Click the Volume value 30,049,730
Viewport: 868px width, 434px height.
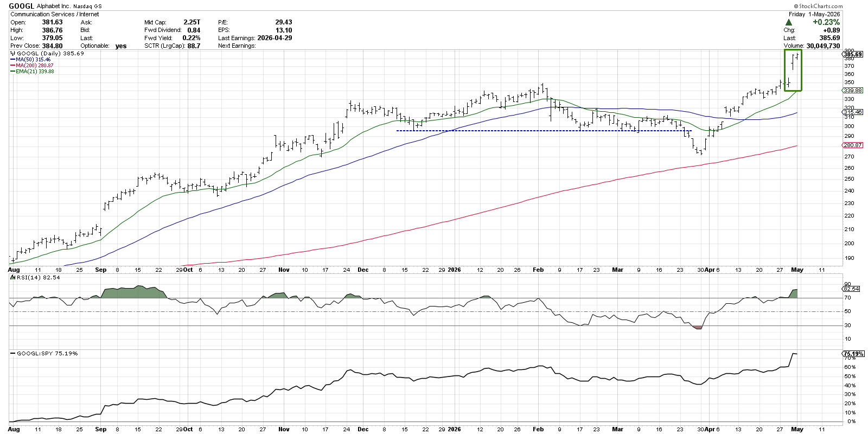823,46
